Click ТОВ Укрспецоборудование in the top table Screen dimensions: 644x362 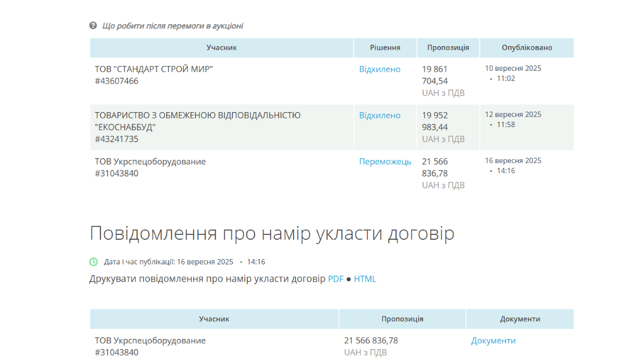tap(150, 161)
